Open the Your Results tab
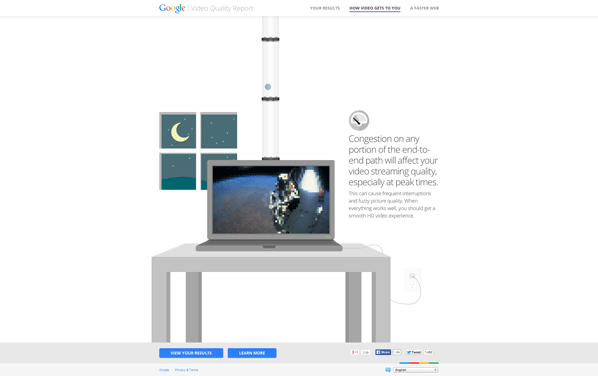 (325, 8)
